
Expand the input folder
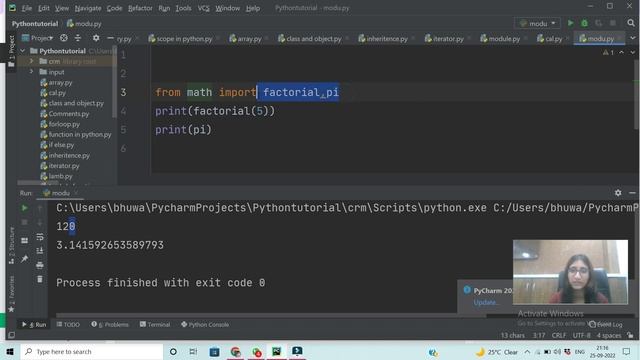(x=31, y=72)
